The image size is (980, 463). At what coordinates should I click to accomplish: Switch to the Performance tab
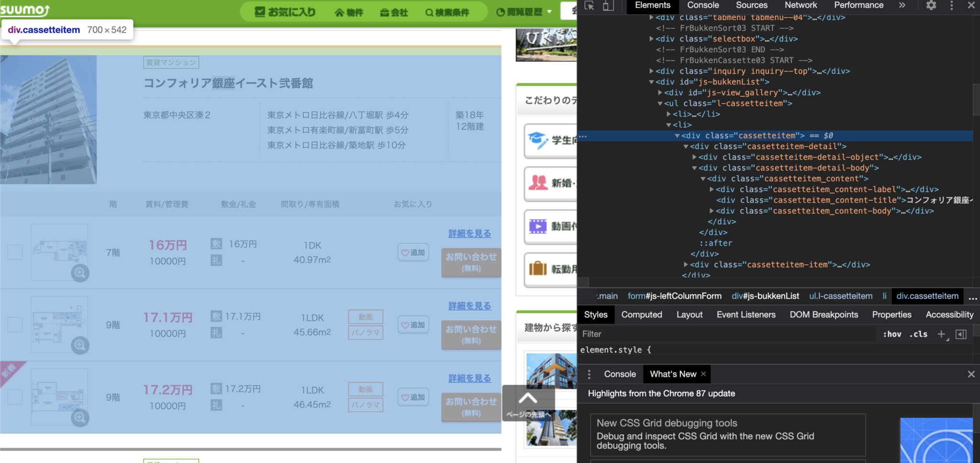pyautogui.click(x=858, y=5)
